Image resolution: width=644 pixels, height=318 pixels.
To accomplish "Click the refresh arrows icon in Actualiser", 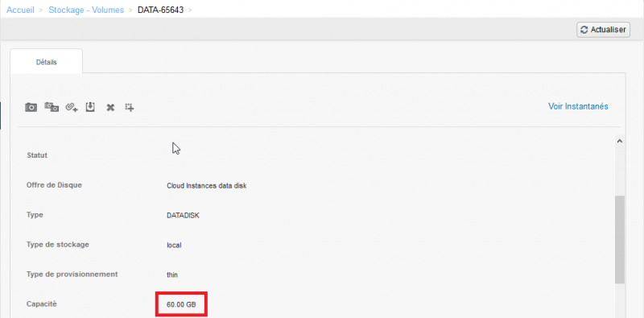I will 584,30.
